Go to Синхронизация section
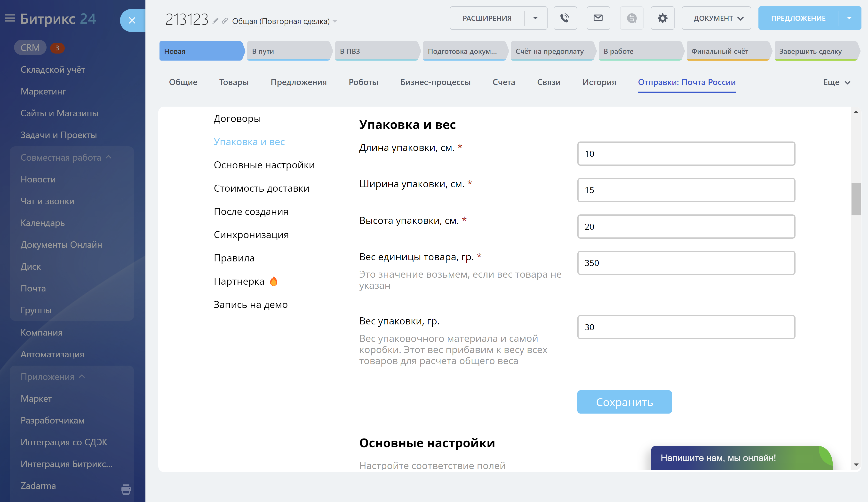Image resolution: width=868 pixels, height=502 pixels. (251, 235)
